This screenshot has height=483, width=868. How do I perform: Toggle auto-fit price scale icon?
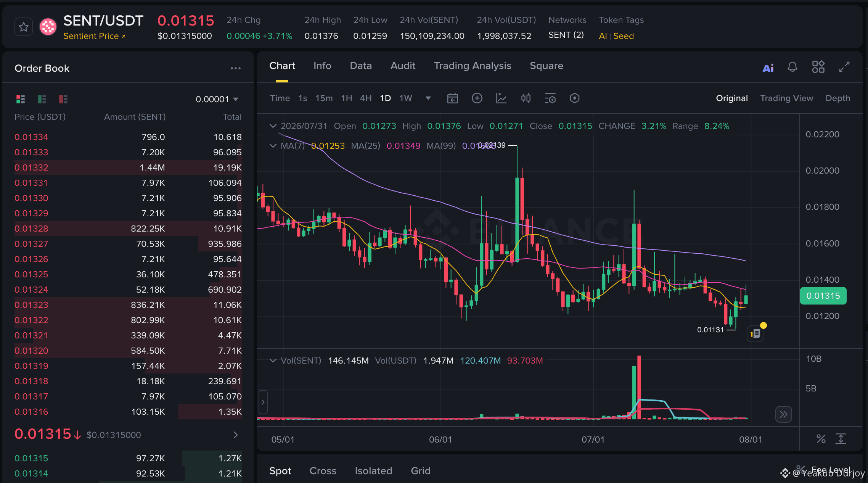click(841, 439)
